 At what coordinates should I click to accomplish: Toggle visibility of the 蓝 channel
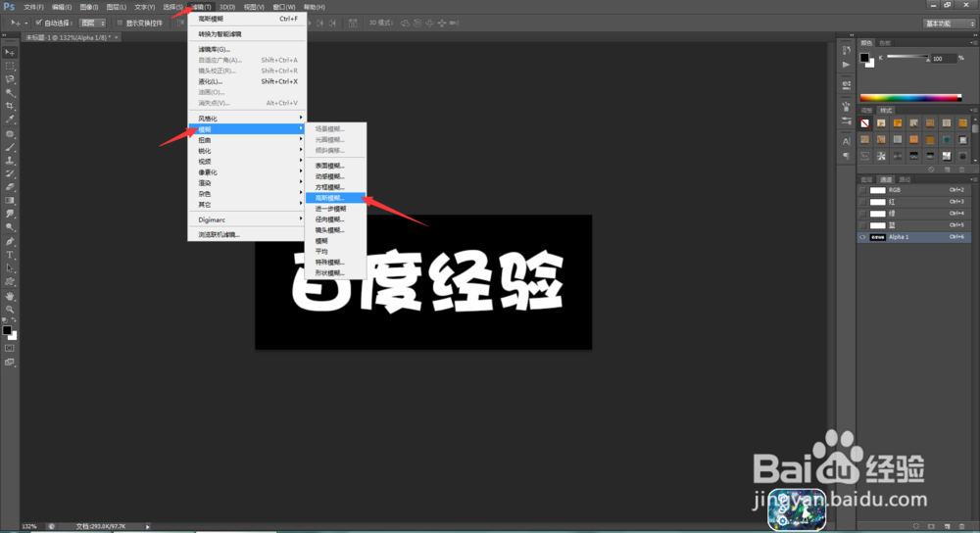pyautogui.click(x=863, y=225)
